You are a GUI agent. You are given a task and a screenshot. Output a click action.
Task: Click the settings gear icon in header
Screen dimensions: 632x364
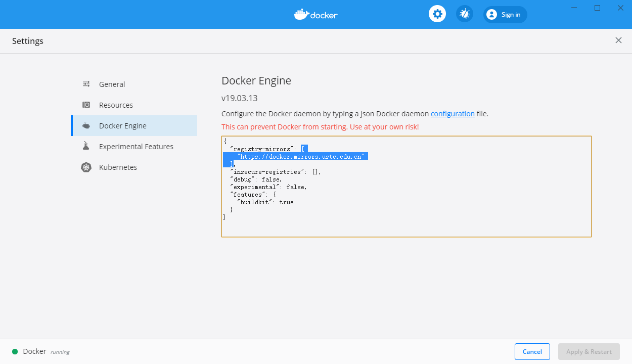coord(437,14)
